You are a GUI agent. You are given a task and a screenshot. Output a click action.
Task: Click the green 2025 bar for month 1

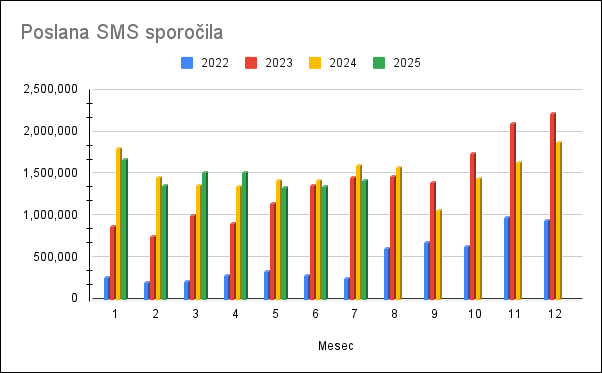(125, 229)
